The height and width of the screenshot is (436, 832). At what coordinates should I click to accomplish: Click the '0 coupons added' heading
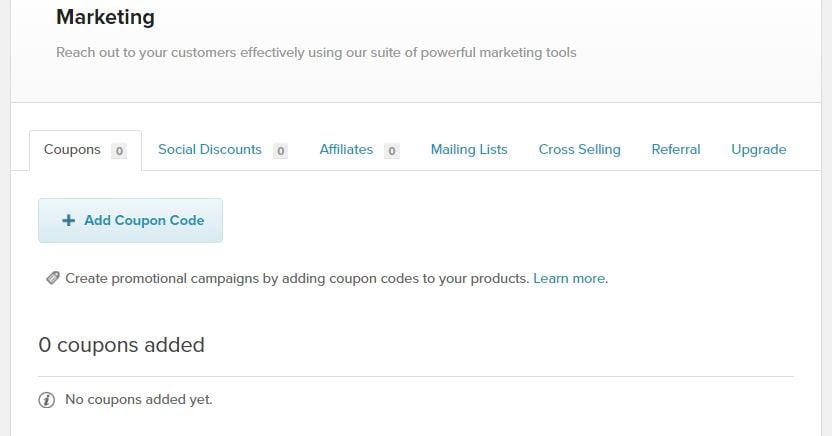[121, 345]
